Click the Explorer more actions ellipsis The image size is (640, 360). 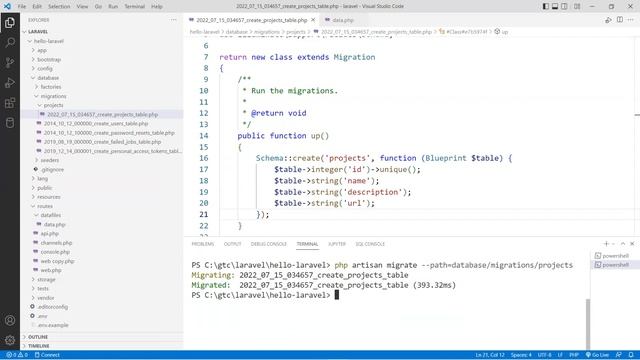point(173,20)
